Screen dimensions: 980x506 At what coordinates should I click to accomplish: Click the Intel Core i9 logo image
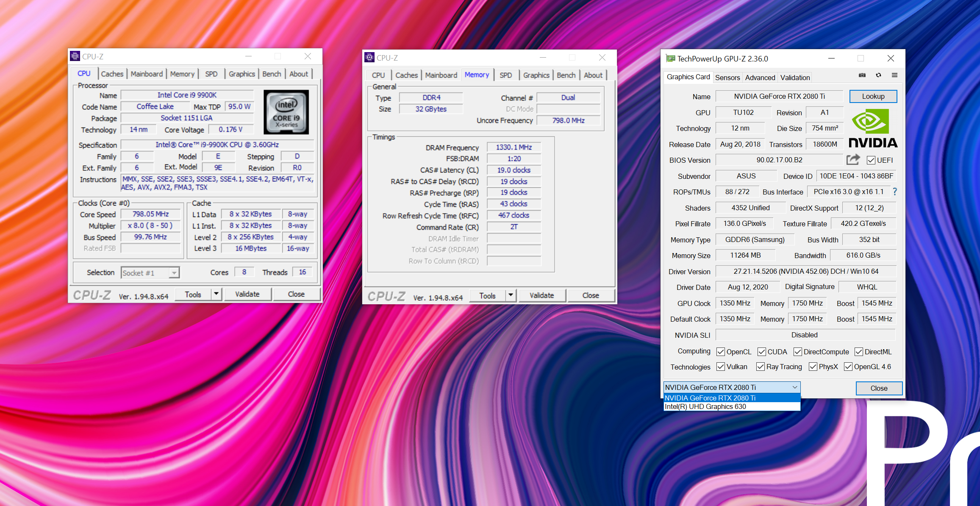point(286,112)
